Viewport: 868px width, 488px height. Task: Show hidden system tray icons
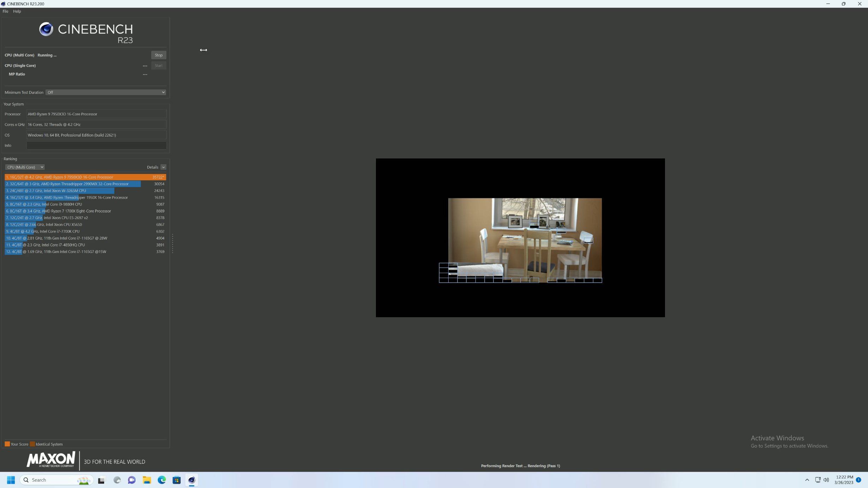[x=807, y=480]
